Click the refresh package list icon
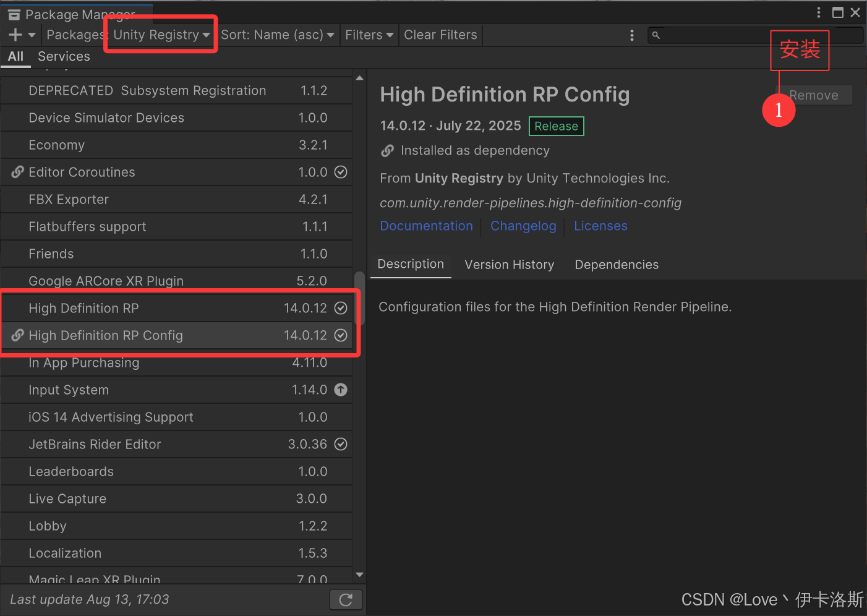This screenshot has height=616, width=867. point(346,599)
